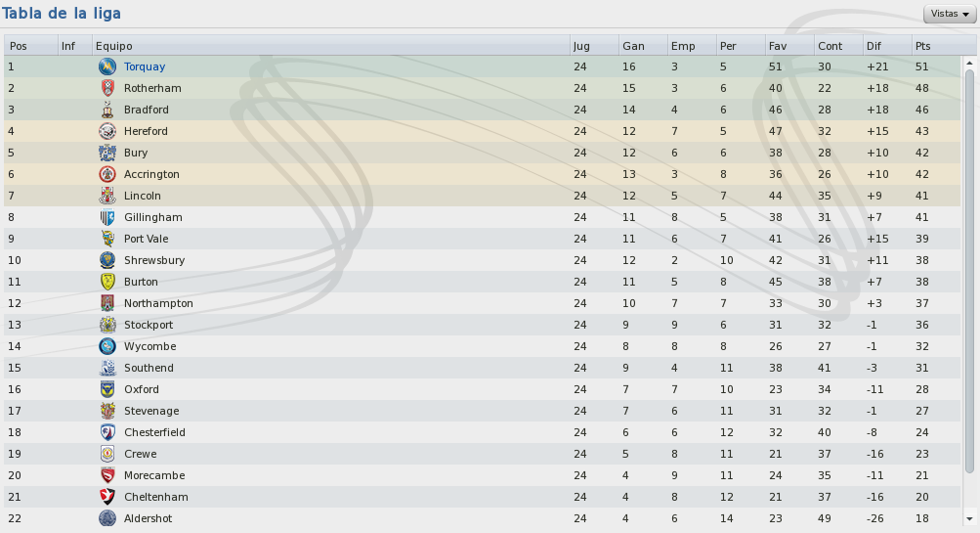
Task: Click the Wycombe club badge
Action: 107,346
